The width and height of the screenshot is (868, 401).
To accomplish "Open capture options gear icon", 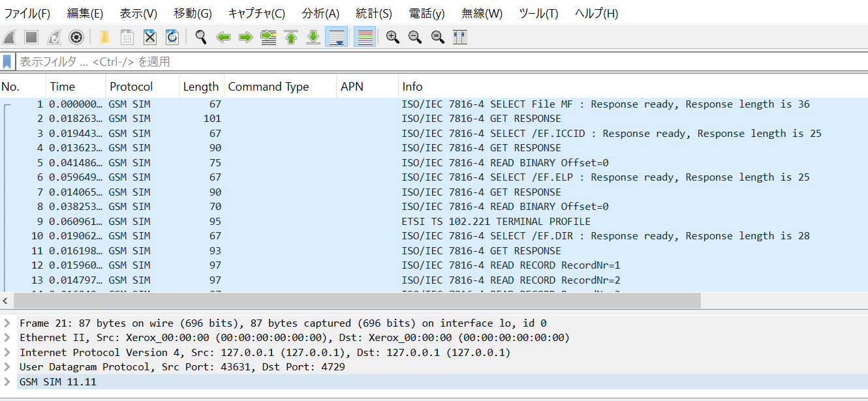I will click(x=76, y=38).
